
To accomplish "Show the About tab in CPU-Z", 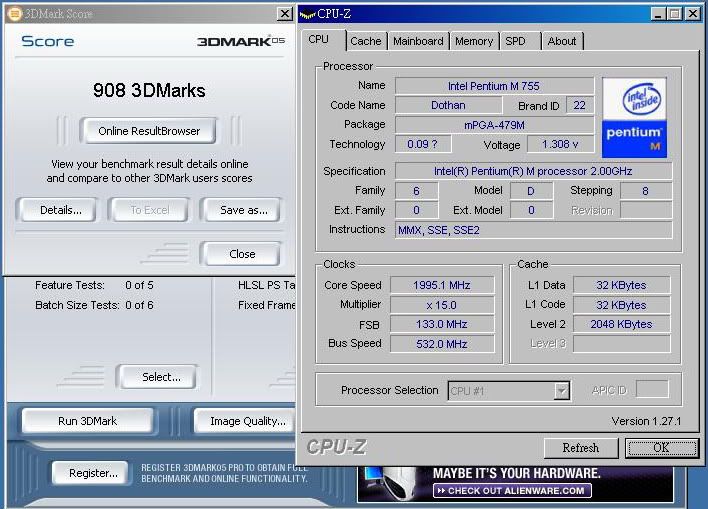I will click(562, 41).
